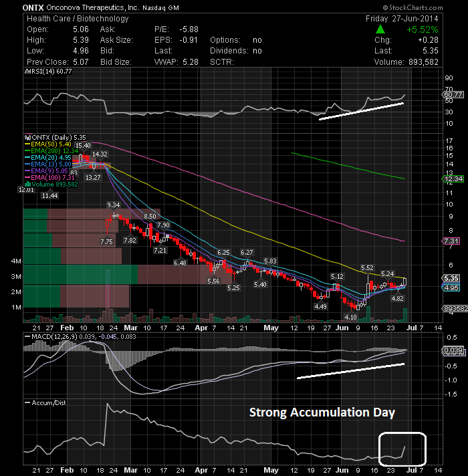Click the 7.75 price annotation
The height and width of the screenshot is (476, 468).
(x=106, y=242)
